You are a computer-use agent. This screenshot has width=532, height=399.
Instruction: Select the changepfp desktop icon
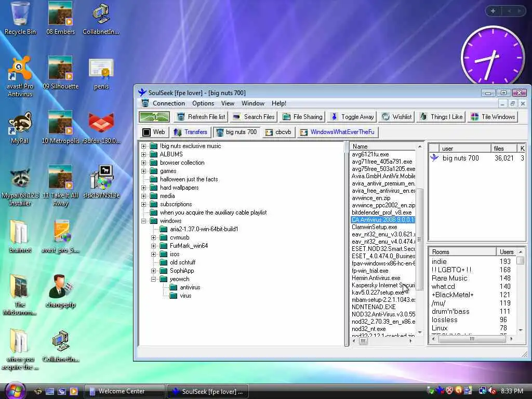click(60, 291)
